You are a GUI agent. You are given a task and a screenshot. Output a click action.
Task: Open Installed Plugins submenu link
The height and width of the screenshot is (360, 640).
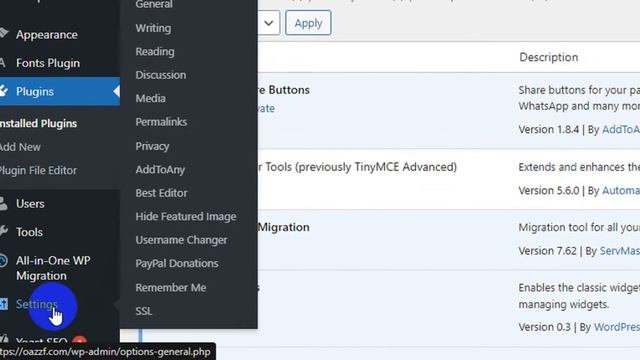(x=38, y=123)
